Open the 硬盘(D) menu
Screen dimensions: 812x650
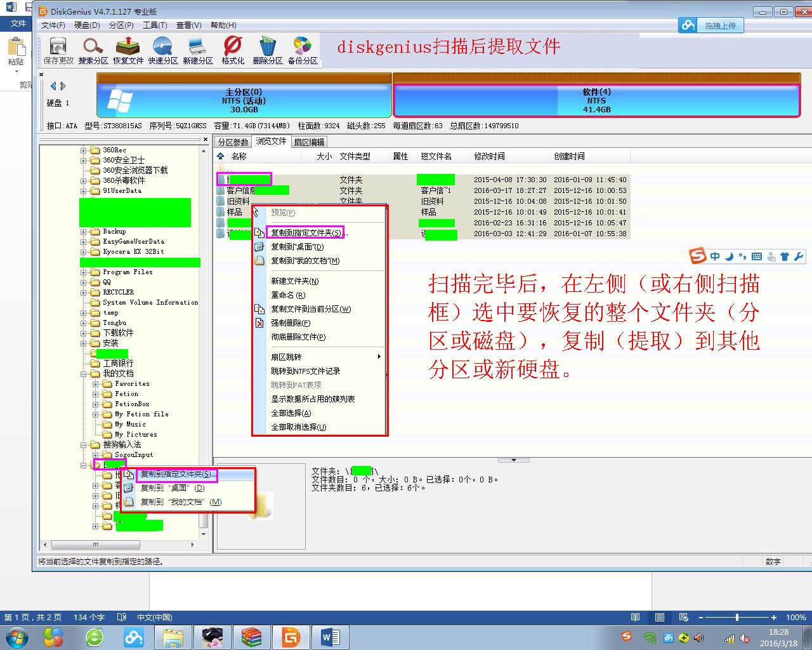87,25
